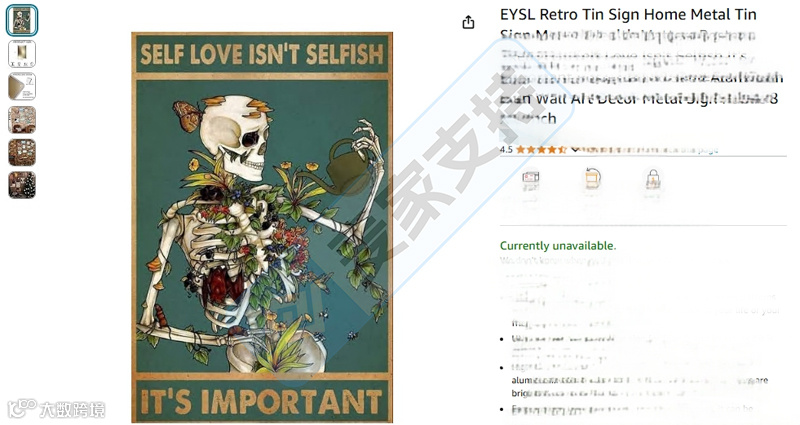
Task: Click the Currently unavailable status text
Action: pyautogui.click(x=558, y=245)
